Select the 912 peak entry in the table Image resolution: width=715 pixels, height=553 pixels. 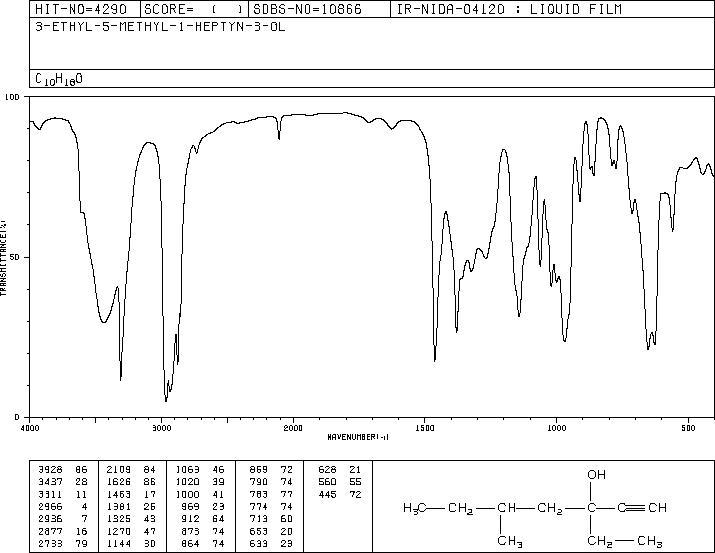pos(202,519)
